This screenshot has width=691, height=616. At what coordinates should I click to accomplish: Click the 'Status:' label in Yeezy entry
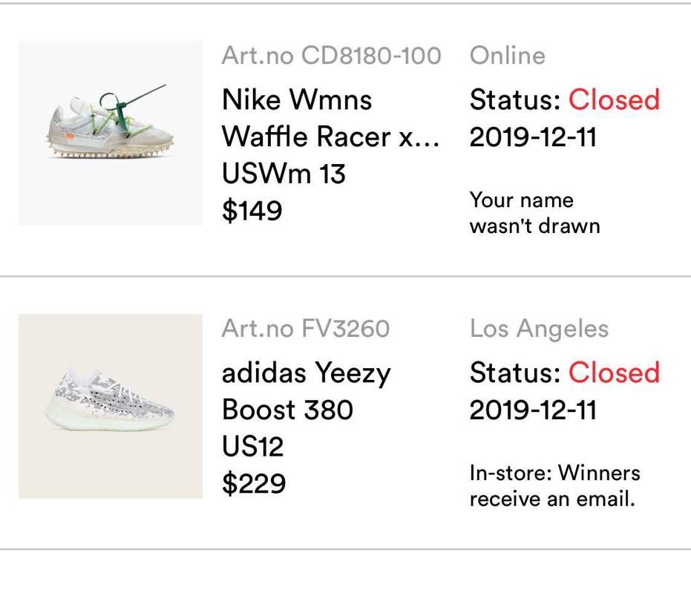click(x=515, y=373)
